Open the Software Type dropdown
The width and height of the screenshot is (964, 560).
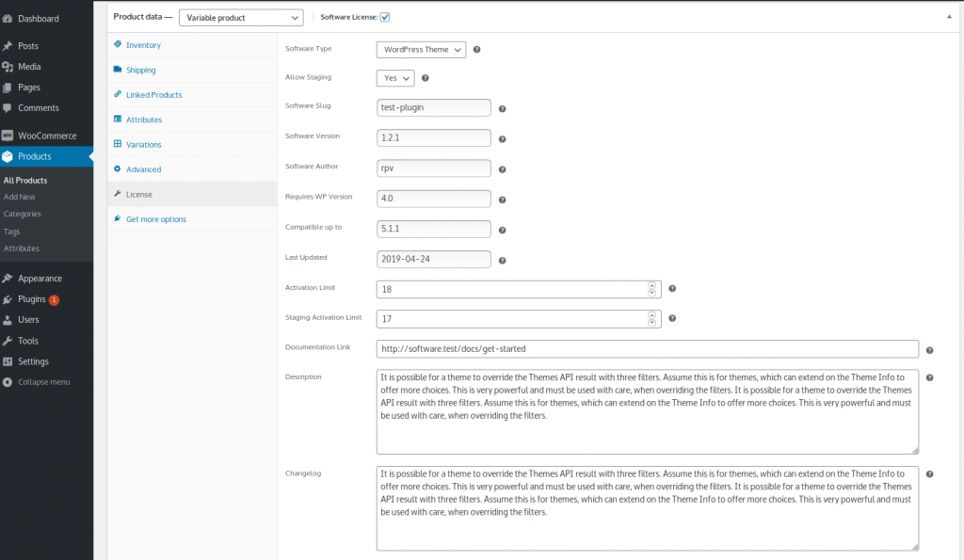pos(421,50)
